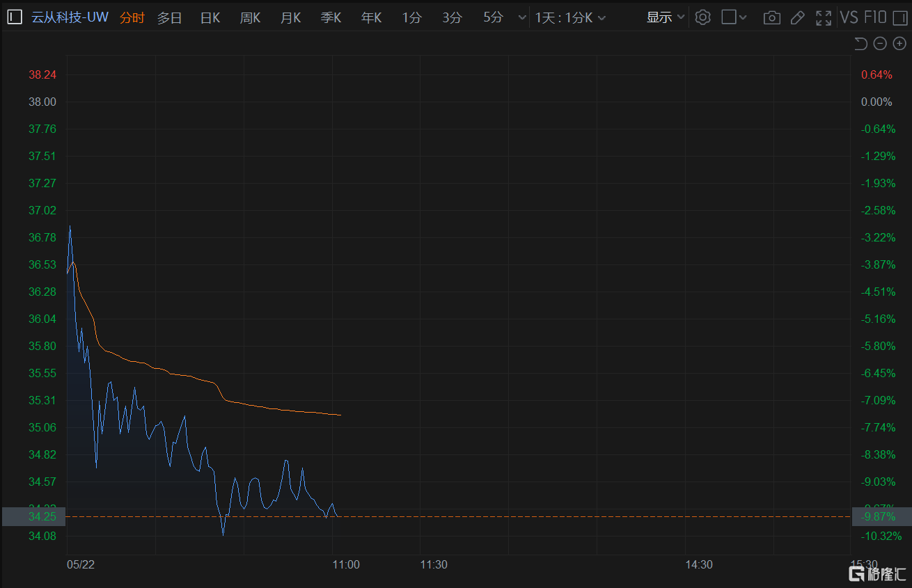The height and width of the screenshot is (588, 912).
Task: Click the stock name 云从科技-UW
Action: (x=70, y=17)
